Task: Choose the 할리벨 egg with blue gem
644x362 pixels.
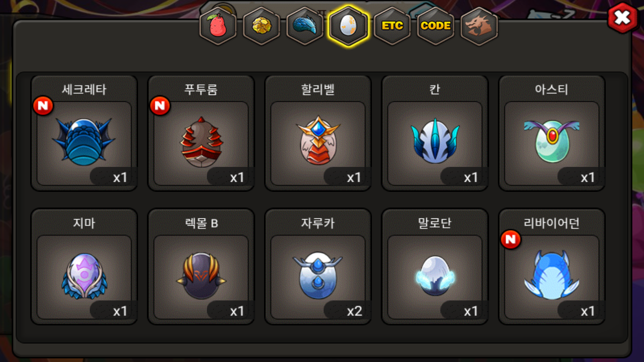Action: tap(318, 133)
